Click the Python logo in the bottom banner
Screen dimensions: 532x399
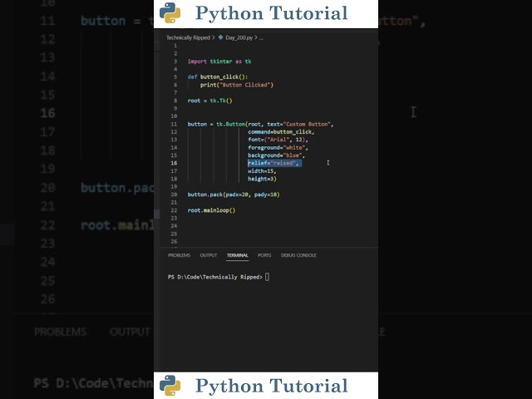click(x=170, y=386)
